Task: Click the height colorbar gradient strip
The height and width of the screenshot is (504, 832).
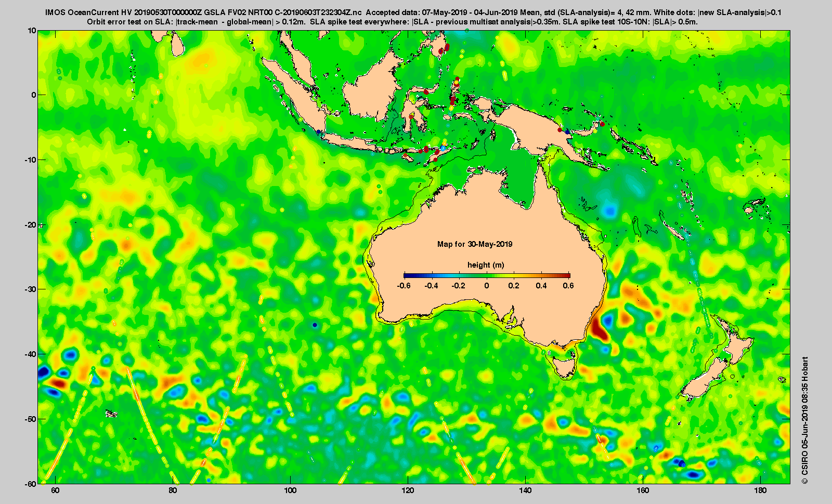Action: coord(487,275)
